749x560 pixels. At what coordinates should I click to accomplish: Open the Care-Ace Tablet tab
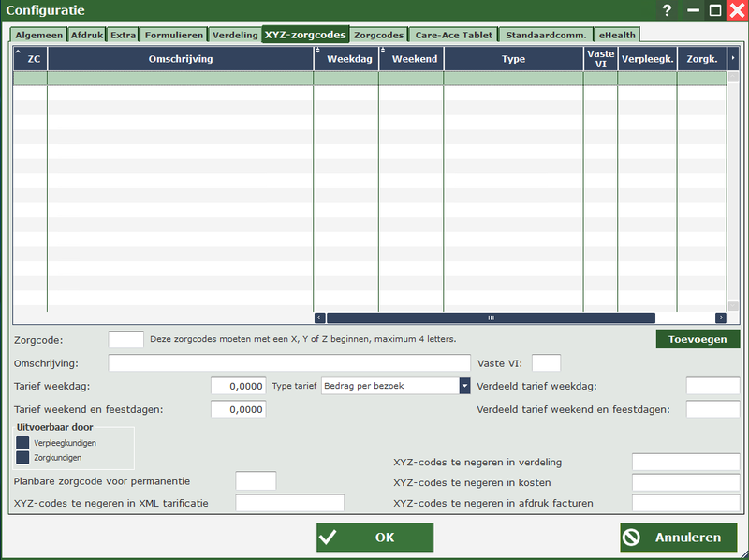pyautogui.click(x=452, y=35)
